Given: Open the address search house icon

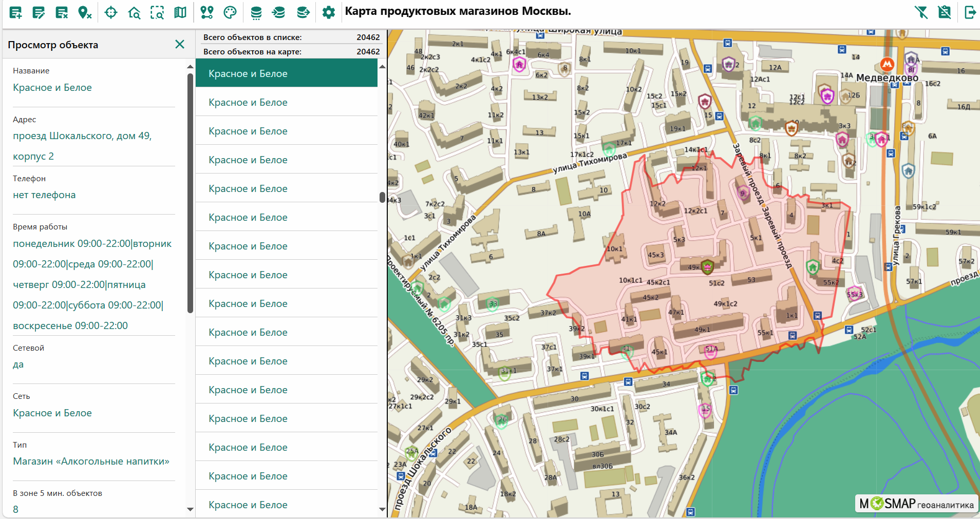Looking at the screenshot, I should 134,13.
